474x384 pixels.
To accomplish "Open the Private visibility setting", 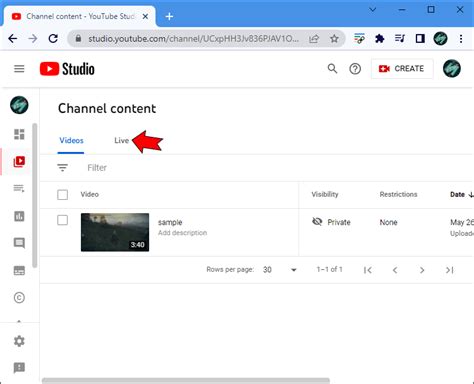I will (x=331, y=222).
